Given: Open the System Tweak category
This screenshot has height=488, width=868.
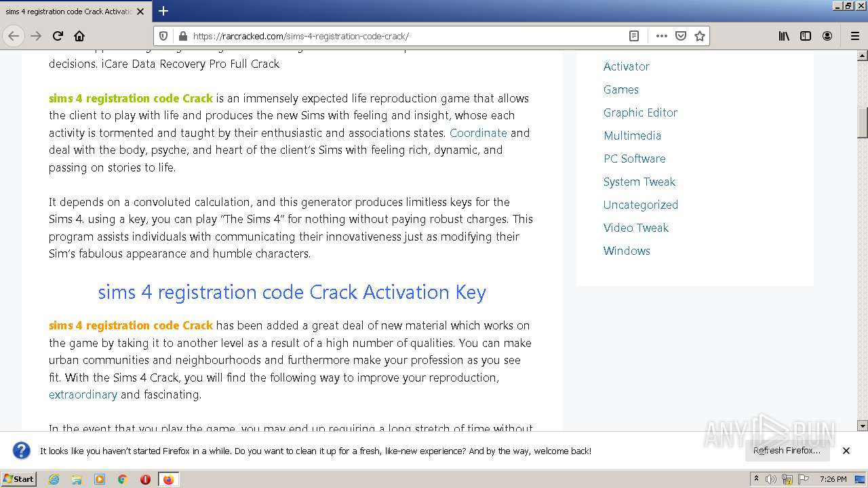Looking at the screenshot, I should 639,182.
